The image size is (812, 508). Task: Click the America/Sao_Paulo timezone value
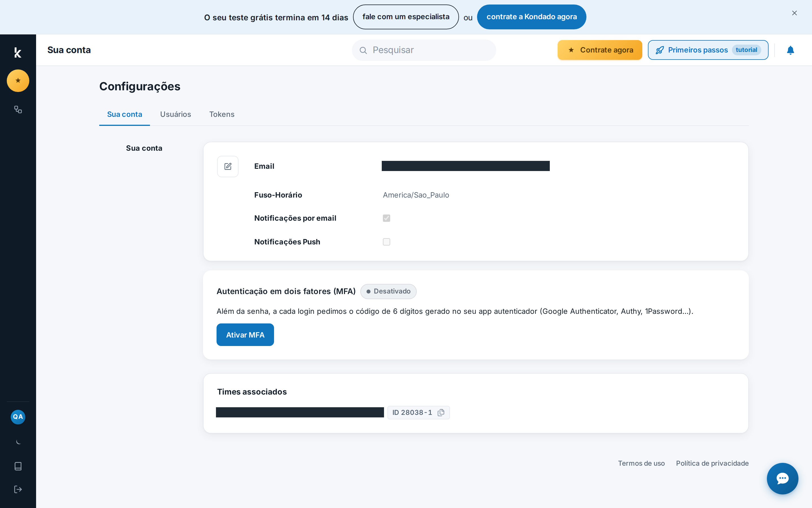click(x=416, y=195)
